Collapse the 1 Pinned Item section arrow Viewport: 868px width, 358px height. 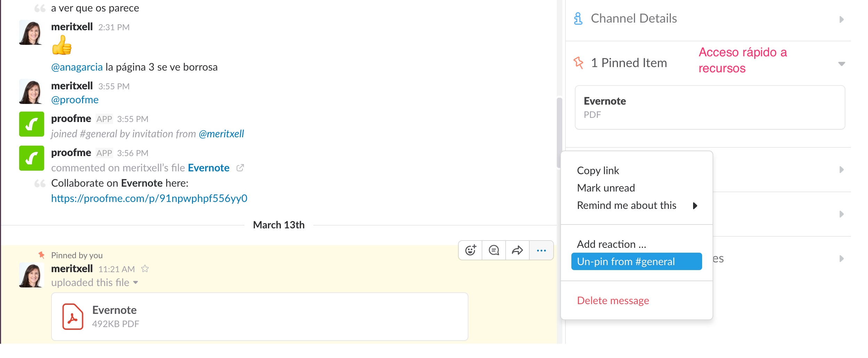tap(842, 64)
